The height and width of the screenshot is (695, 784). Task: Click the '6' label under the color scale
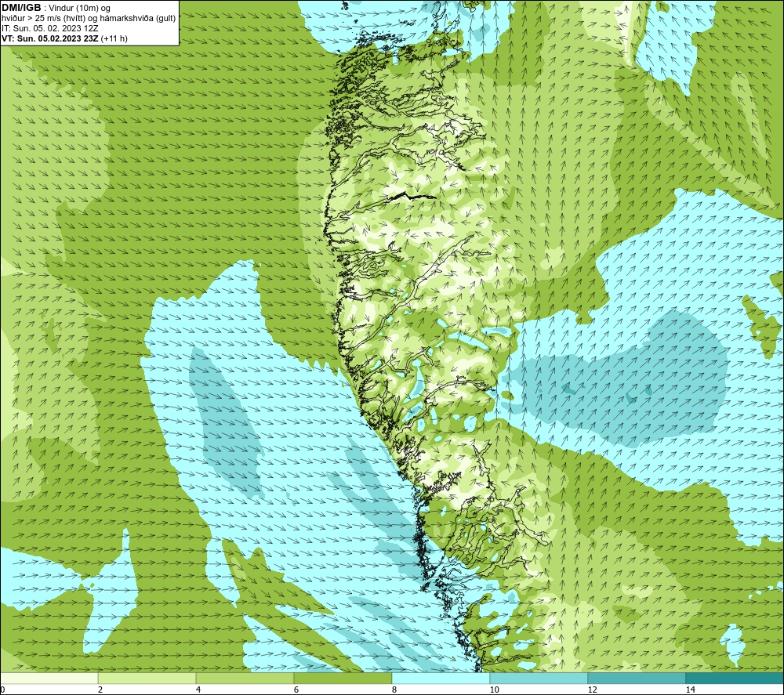(296, 690)
